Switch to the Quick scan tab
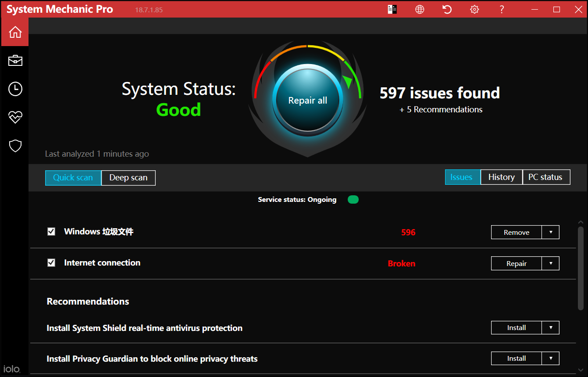The height and width of the screenshot is (377, 588). [73, 178]
